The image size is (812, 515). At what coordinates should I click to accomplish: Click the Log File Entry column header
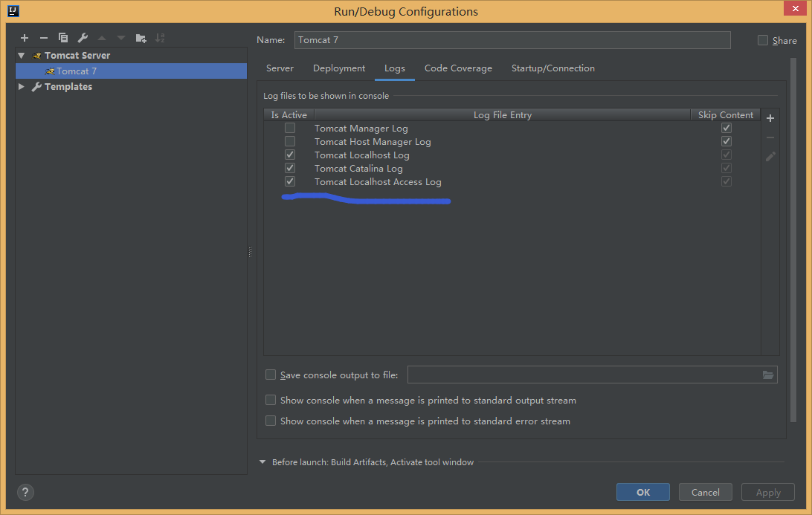click(x=503, y=115)
